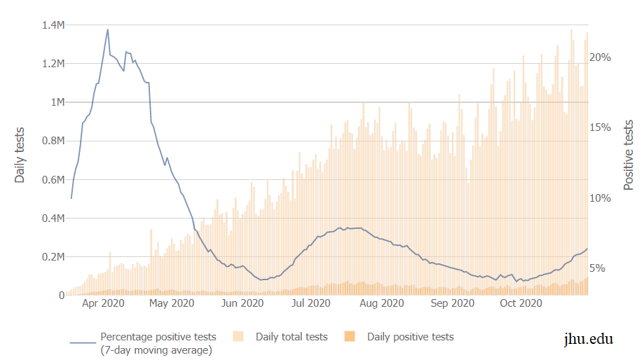Select the May 2020 x-axis label
Viewport: 644px width, 360px height.
point(172,303)
